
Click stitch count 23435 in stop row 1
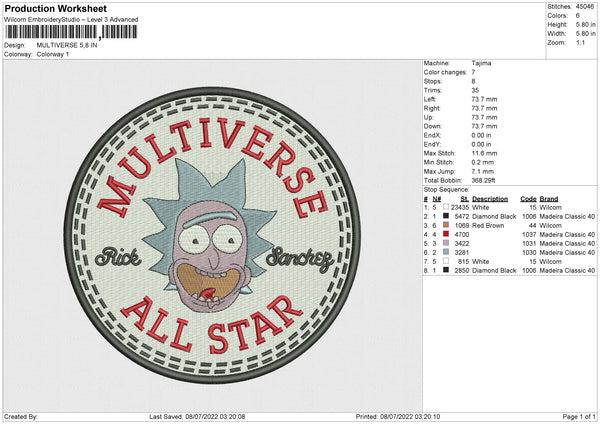tap(460, 207)
